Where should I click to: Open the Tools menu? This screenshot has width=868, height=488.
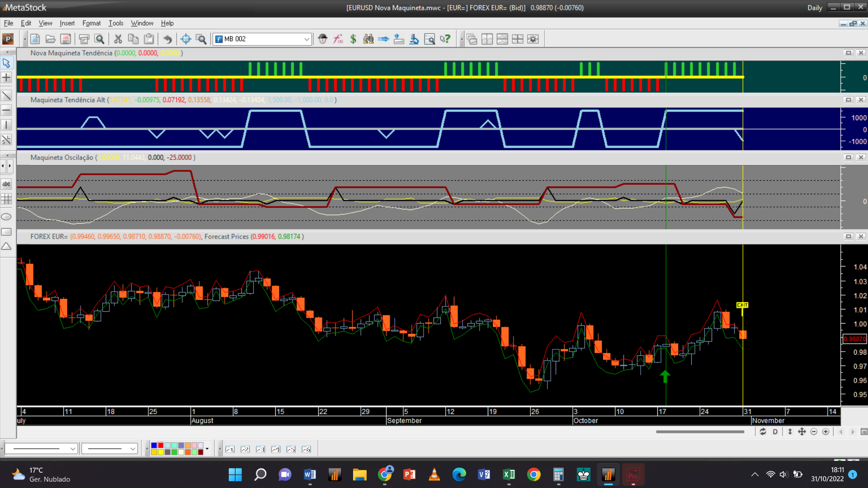pyautogui.click(x=116, y=23)
